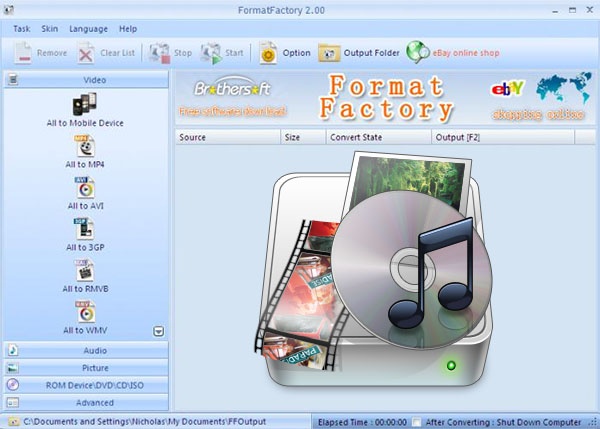Viewport: 600px width, 429px height.
Task: Click the FFOutput path in status bar
Action: click(145, 422)
